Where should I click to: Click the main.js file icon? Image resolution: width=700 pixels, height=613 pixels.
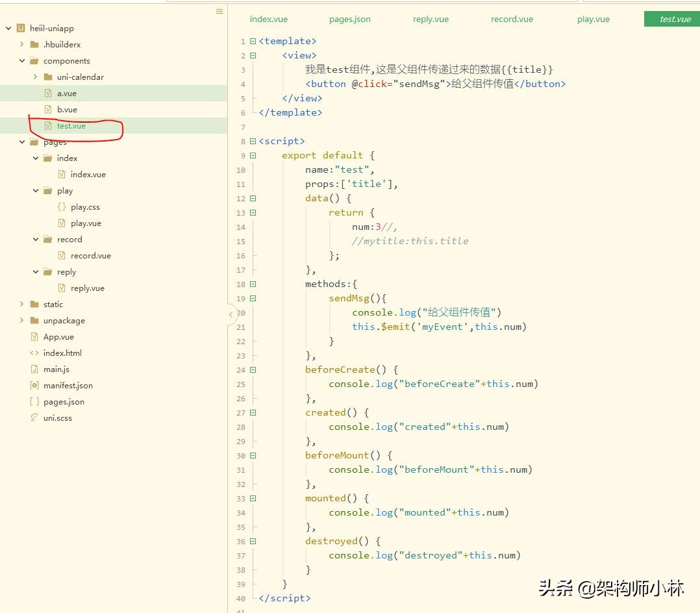pyautogui.click(x=34, y=369)
